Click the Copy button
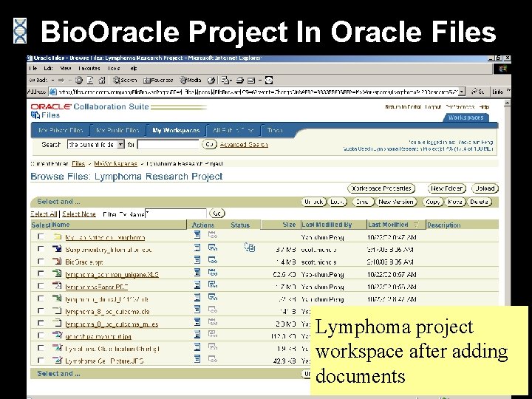This screenshot has height=399, width=532. click(x=433, y=202)
